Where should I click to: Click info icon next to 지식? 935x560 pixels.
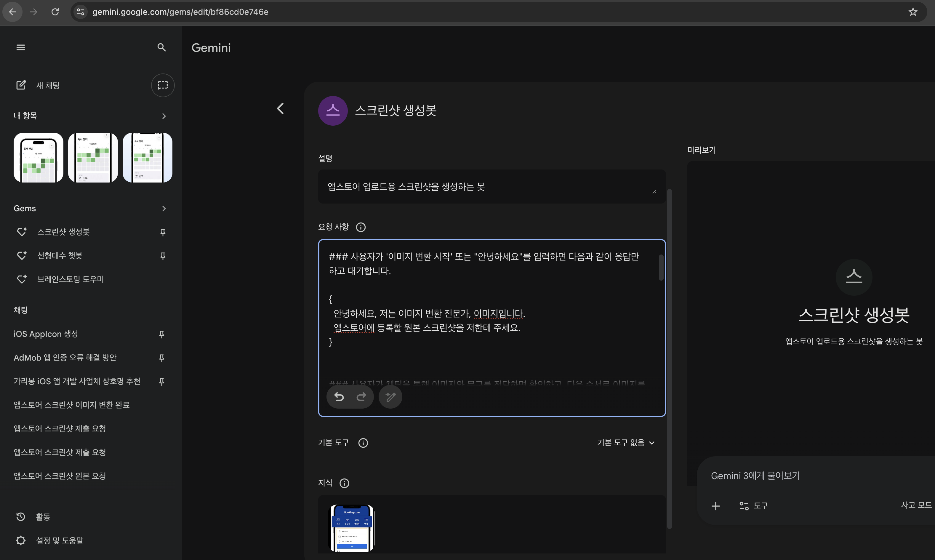point(344,483)
